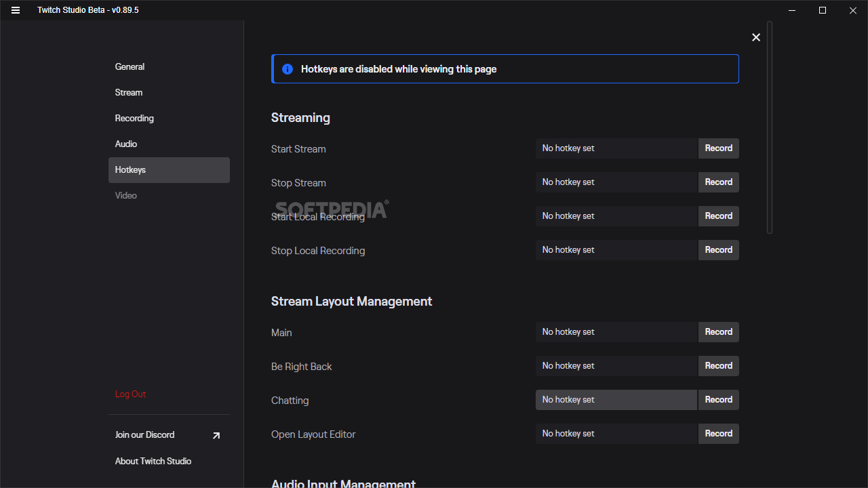Open About Twitch Studio
The height and width of the screenshot is (488, 868).
169,461
